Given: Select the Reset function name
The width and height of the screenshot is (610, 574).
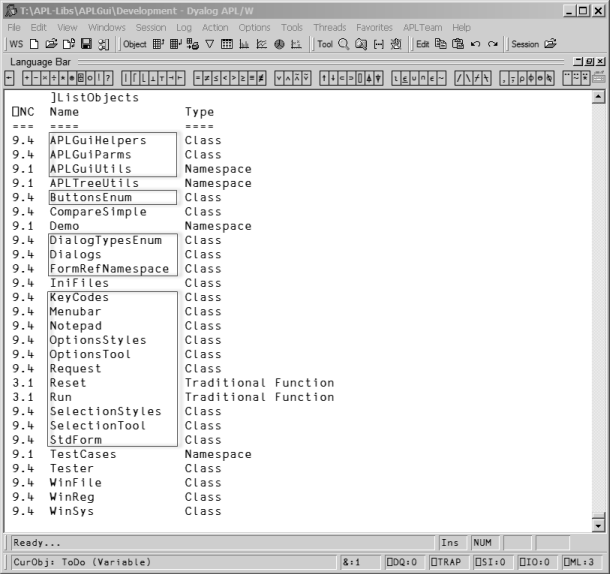Looking at the screenshot, I should tap(68, 383).
